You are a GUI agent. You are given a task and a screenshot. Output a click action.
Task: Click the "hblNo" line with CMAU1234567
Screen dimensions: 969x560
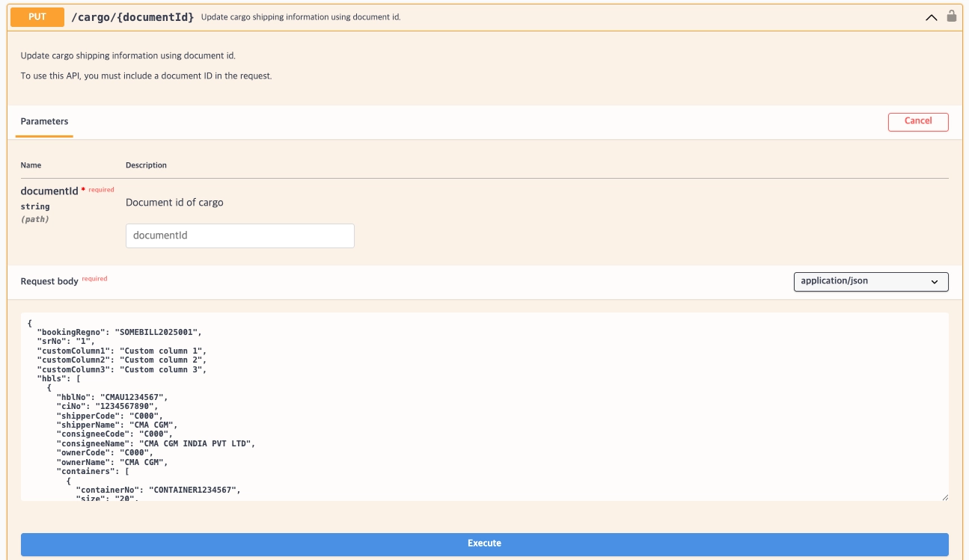pyautogui.click(x=113, y=397)
